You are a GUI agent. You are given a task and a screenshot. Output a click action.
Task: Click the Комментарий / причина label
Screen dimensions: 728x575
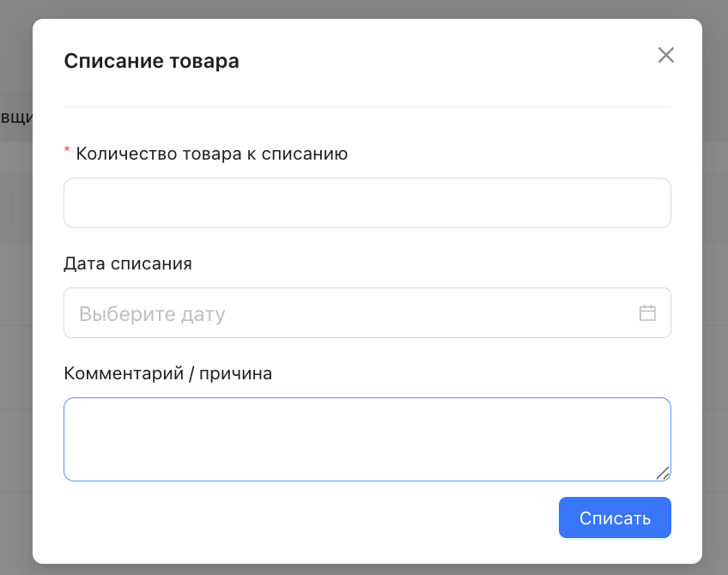167,373
